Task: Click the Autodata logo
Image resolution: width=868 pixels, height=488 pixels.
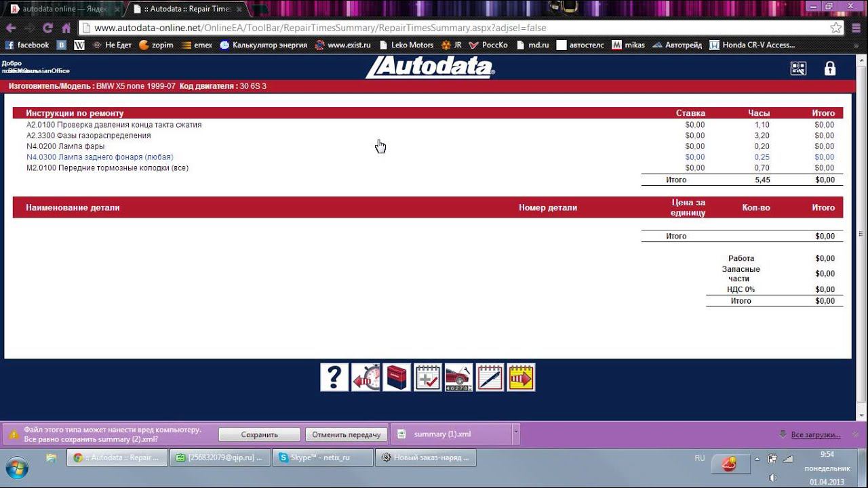Action: click(430, 67)
